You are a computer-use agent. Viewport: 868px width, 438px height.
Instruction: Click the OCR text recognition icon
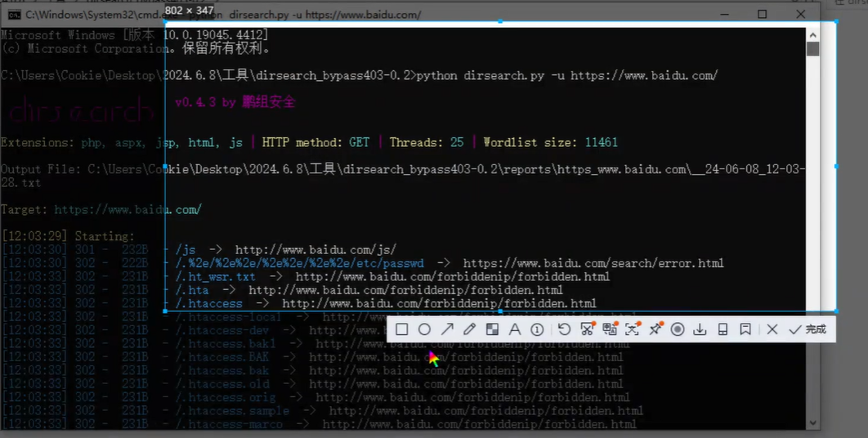click(632, 329)
